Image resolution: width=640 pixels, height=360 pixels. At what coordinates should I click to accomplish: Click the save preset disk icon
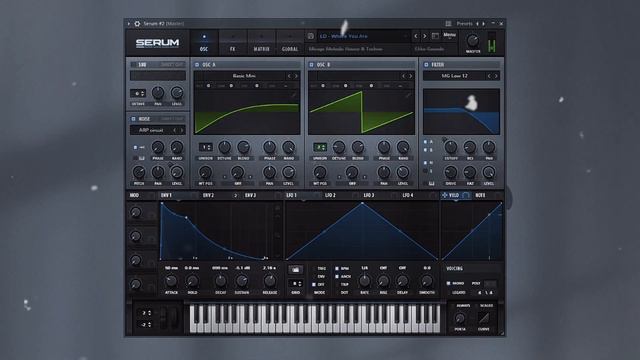[x=311, y=36]
